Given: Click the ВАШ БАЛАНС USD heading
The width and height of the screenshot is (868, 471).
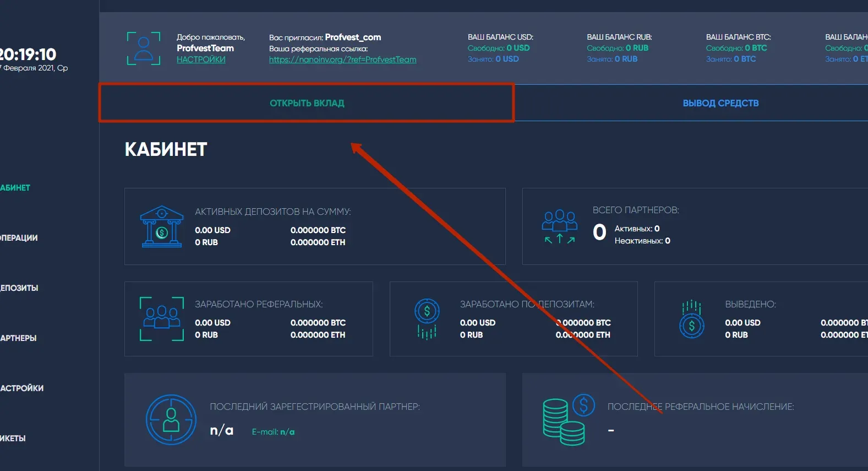Looking at the screenshot, I should click(500, 37).
